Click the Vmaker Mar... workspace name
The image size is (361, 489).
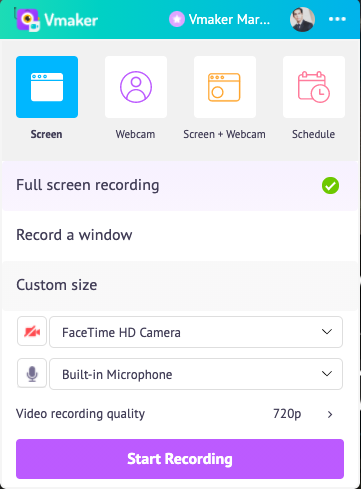pos(229,20)
